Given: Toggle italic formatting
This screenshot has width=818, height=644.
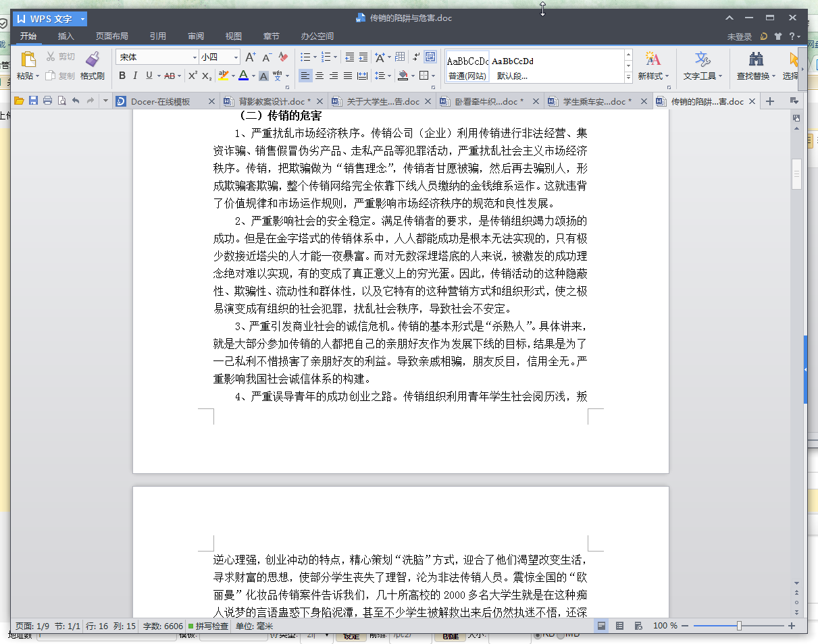Looking at the screenshot, I should click(x=135, y=76).
